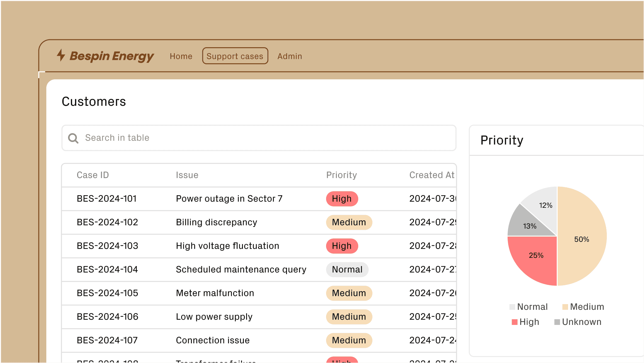The height and width of the screenshot is (363, 644).
Task: Click the 50% Medium pie chart slice
Action: [x=582, y=239]
